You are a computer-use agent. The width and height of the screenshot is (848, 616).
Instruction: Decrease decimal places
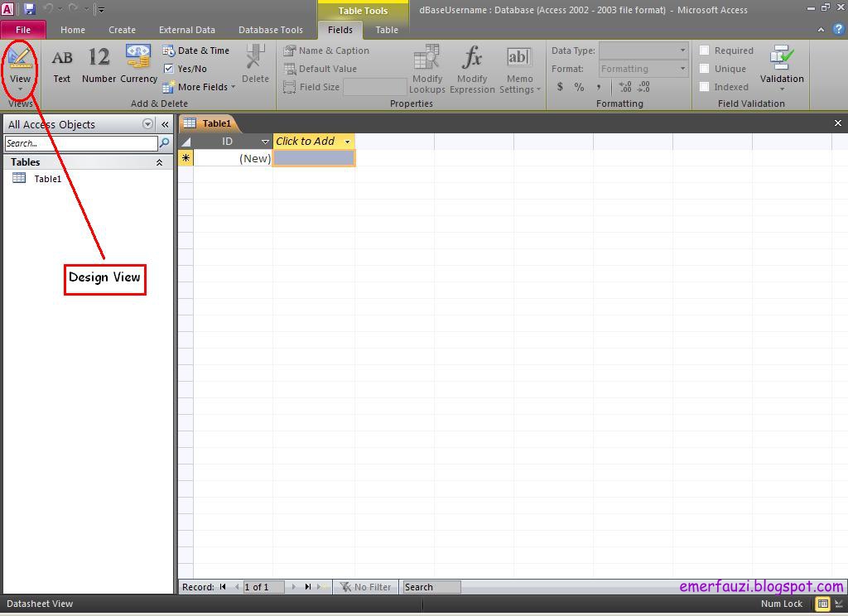(x=643, y=87)
